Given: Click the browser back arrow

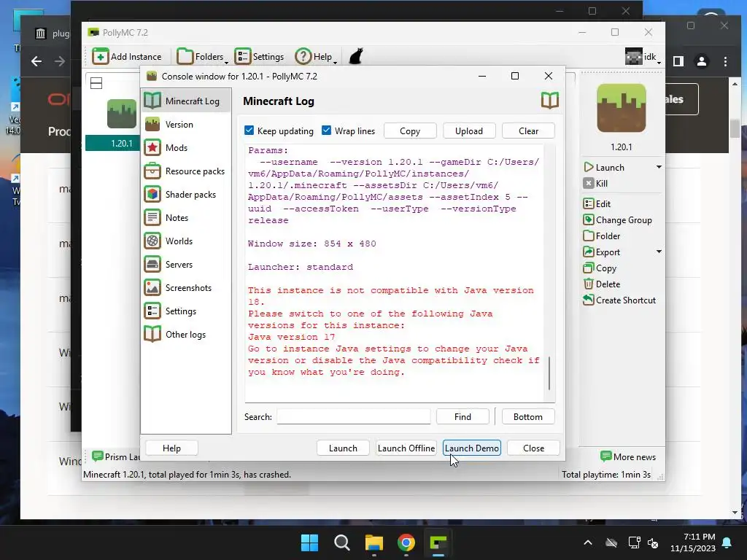Looking at the screenshot, I should click(36, 61).
